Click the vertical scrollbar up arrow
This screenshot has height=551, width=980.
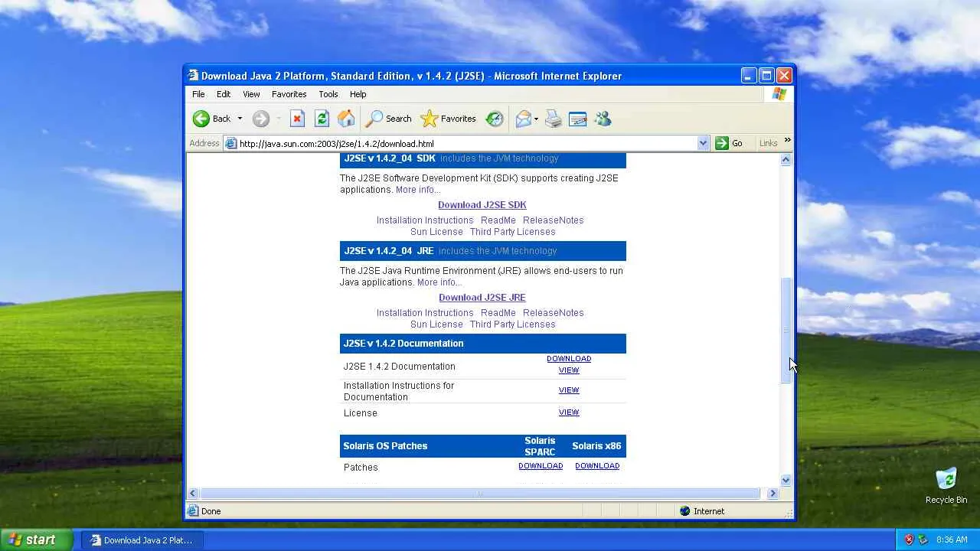786,160
